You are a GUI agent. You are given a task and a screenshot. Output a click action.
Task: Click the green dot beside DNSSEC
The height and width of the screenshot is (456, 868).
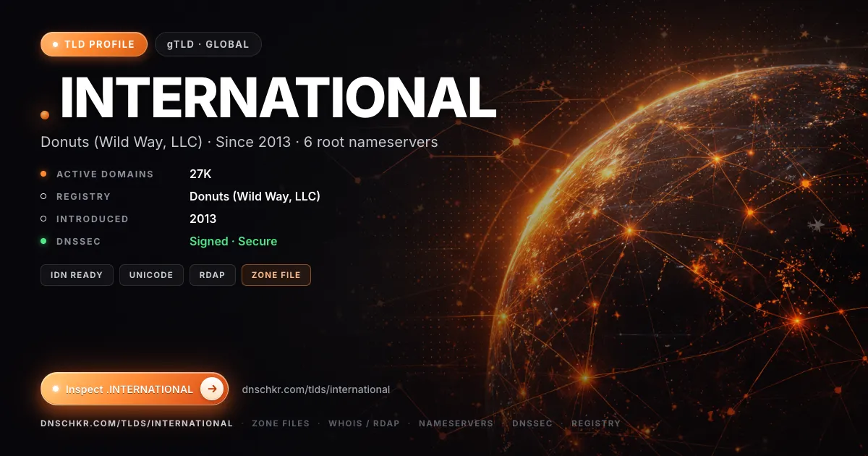pos(43,241)
